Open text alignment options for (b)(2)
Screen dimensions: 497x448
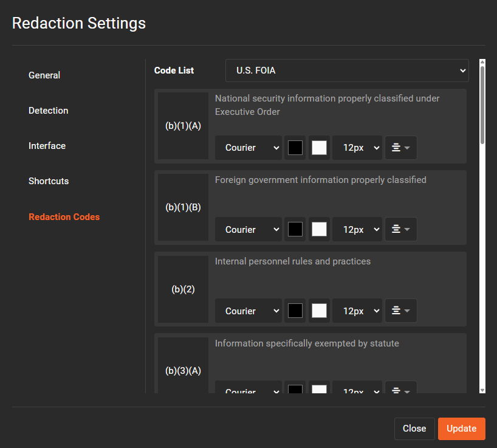(x=401, y=311)
